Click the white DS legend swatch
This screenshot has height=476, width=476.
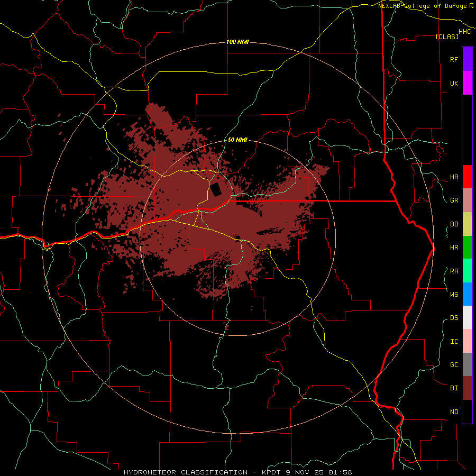pyautogui.click(x=467, y=317)
